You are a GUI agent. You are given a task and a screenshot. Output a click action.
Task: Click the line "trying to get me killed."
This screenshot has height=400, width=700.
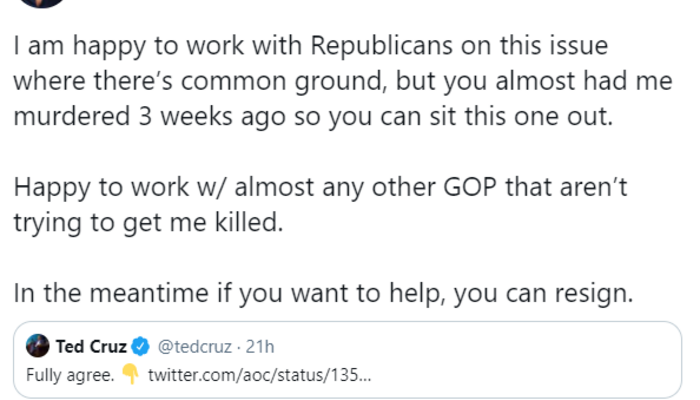tap(148, 223)
